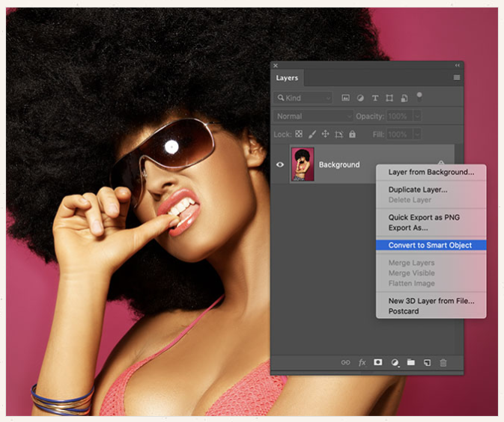Lock position move icon
Viewport: 504px width, 422px height.
(x=325, y=134)
